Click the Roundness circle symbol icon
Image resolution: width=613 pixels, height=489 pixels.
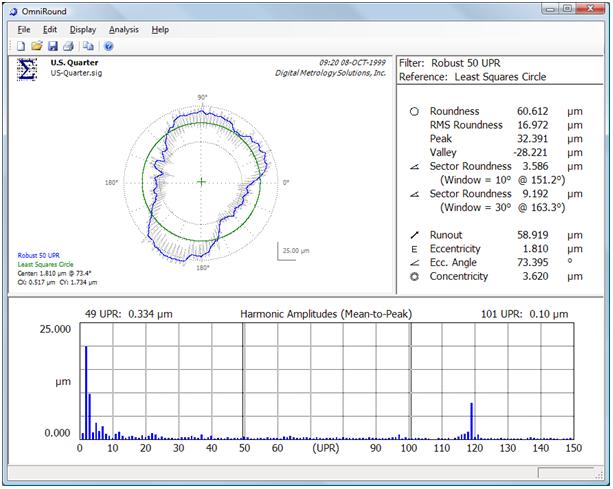pyautogui.click(x=414, y=112)
